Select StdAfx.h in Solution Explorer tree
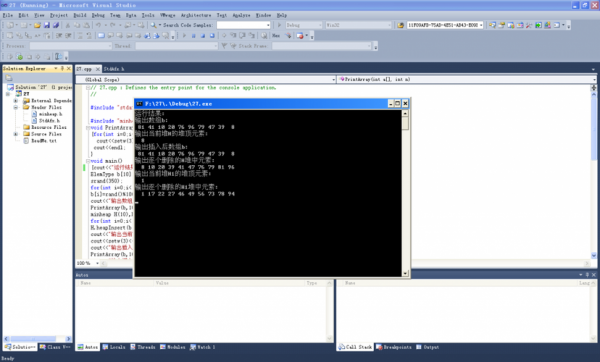600x362 pixels. click(49, 121)
